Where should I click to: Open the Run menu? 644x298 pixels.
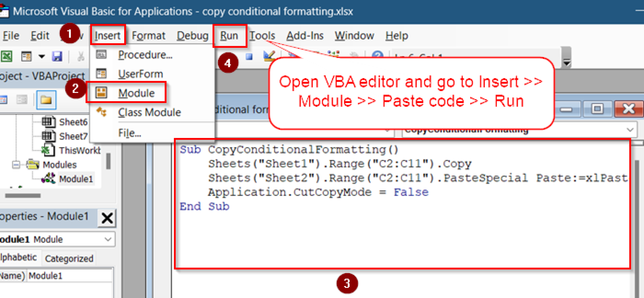229,36
